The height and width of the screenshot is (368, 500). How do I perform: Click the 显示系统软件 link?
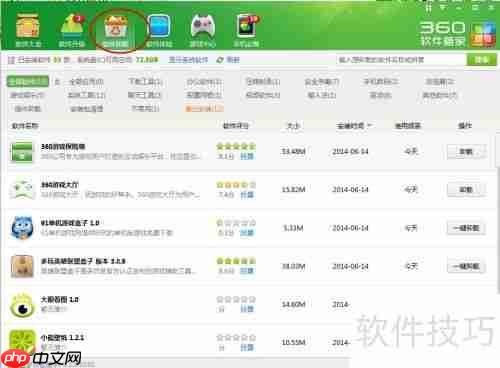click(188, 60)
